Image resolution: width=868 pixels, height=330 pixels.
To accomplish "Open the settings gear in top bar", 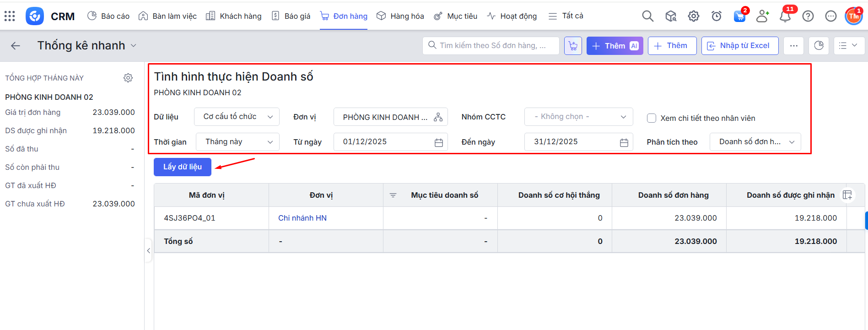I will tap(693, 16).
